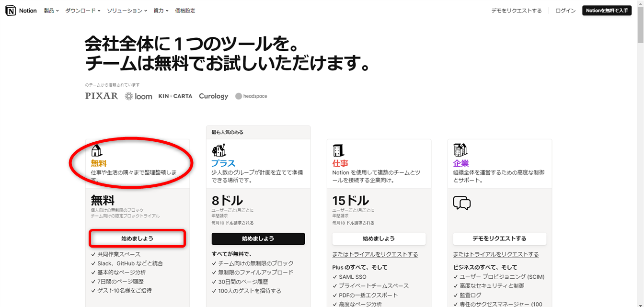Click the プラス plan building icon

coord(218,150)
